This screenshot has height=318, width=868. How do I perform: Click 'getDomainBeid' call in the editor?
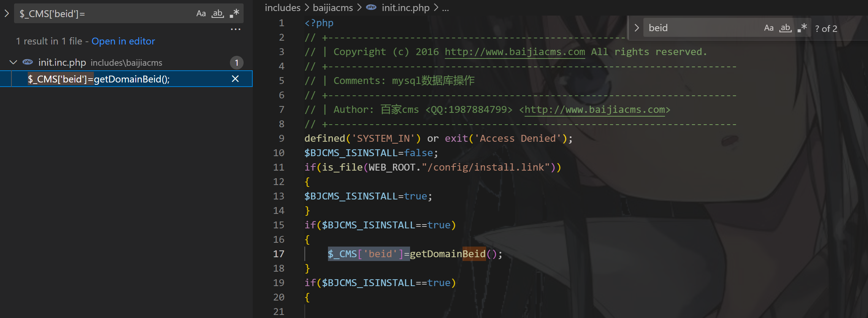click(448, 254)
